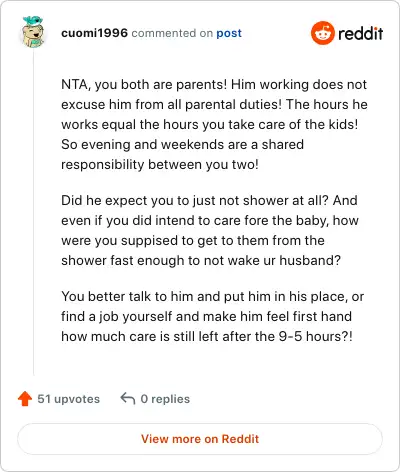Click the teal fish hat on avatar
This screenshot has width=400, height=472.
[33, 21]
